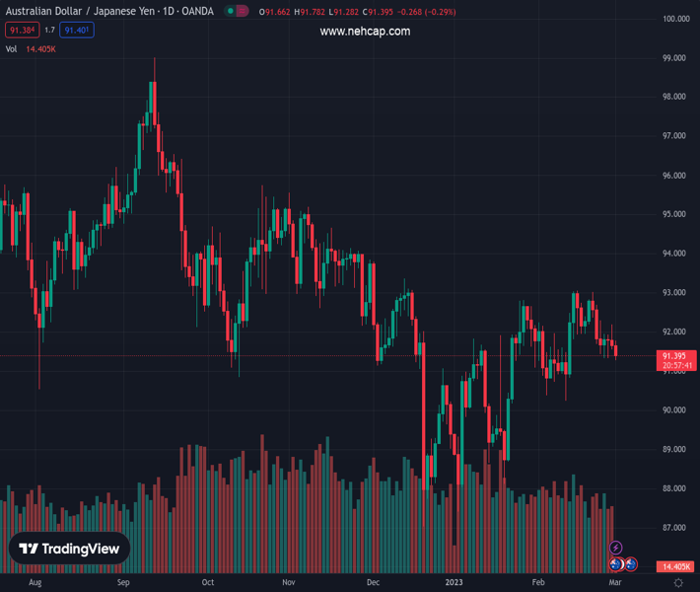Viewport: 700px width, 592px height.
Task: Click the Sep label on time axis
Action: [x=123, y=582]
